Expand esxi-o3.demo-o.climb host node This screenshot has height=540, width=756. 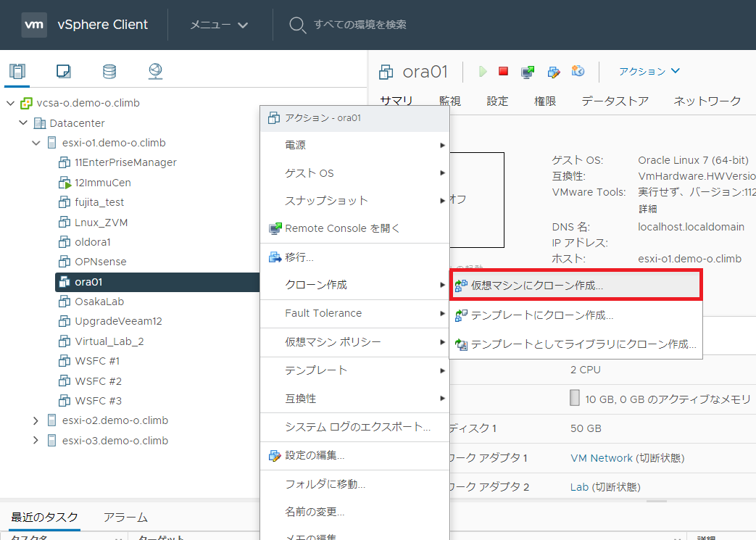pos(36,440)
